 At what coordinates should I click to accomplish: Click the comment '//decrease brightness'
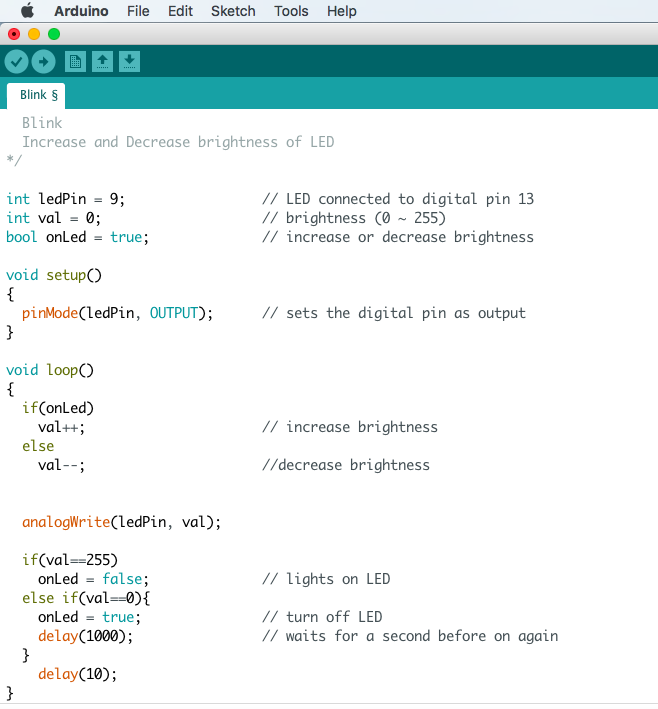click(x=346, y=465)
